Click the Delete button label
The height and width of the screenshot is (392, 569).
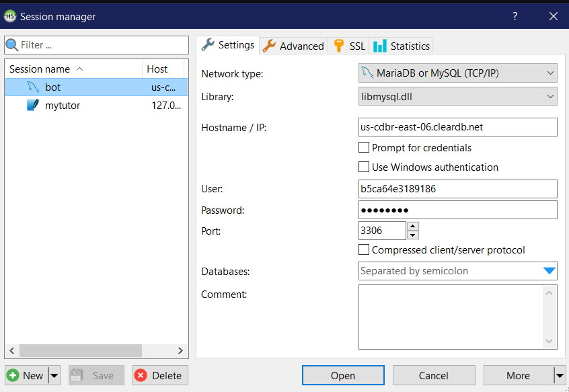point(167,375)
